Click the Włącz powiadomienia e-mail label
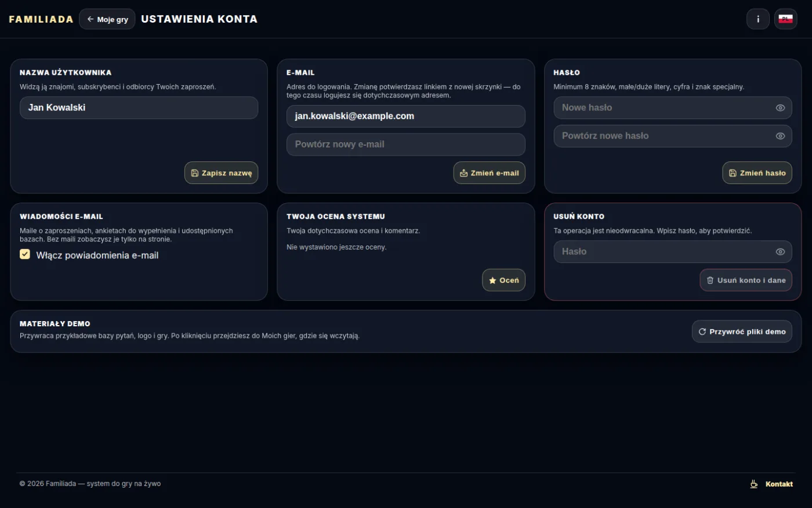This screenshot has width=812, height=508. click(97, 255)
